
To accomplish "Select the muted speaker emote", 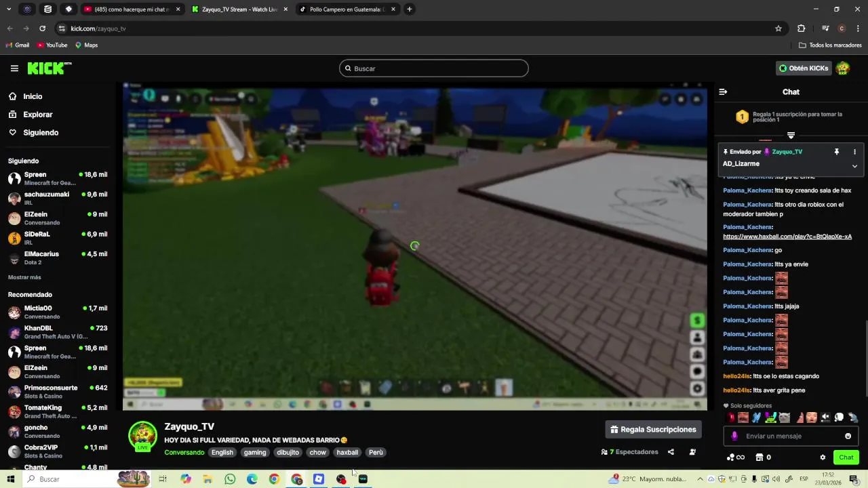I will 825,418.
